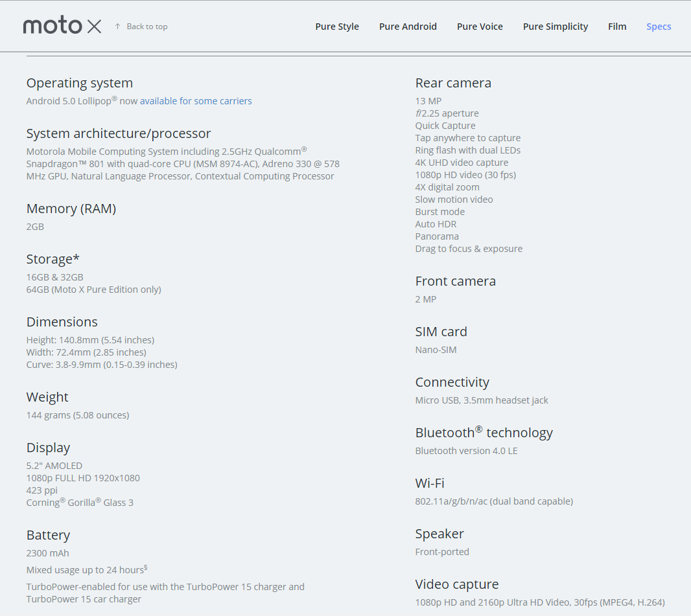The image size is (691, 616).
Task: Click the Battery heading
Action: 48,535
